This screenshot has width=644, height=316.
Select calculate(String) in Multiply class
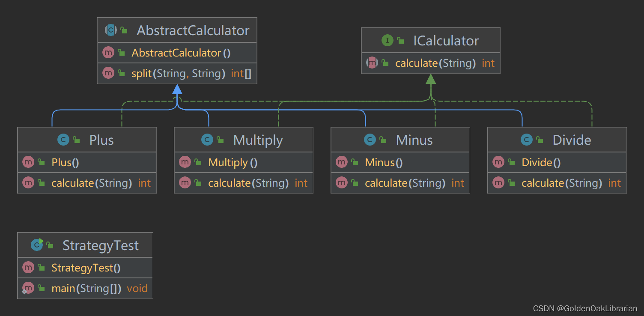[x=244, y=183]
